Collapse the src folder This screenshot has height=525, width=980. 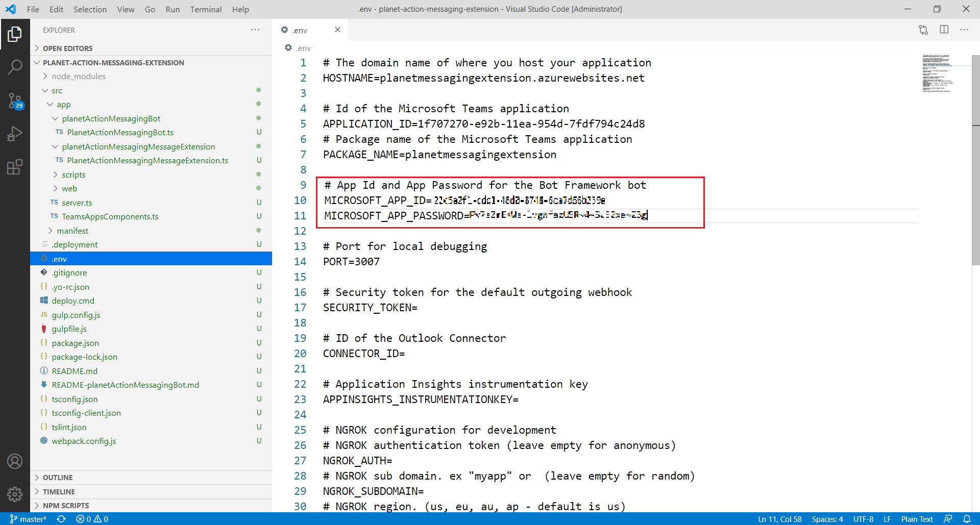point(57,91)
